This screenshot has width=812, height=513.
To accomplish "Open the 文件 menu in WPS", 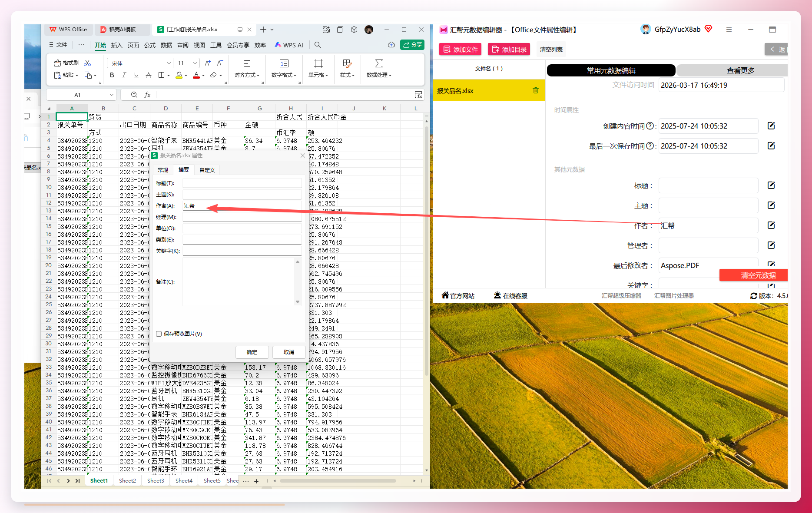I will (x=58, y=45).
